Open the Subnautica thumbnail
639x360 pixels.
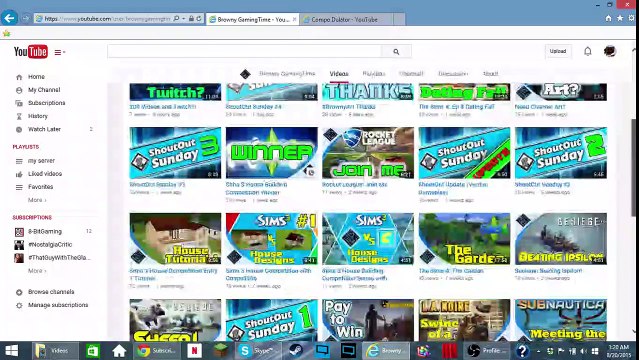561,320
